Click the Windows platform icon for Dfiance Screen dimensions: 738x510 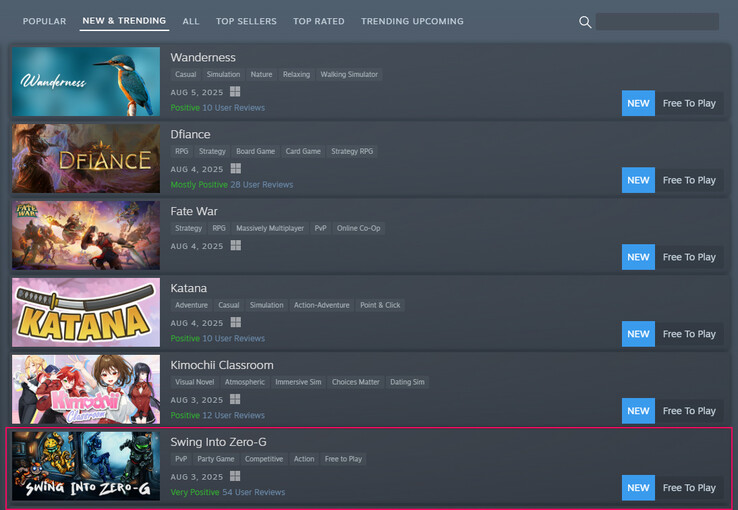pyautogui.click(x=236, y=169)
